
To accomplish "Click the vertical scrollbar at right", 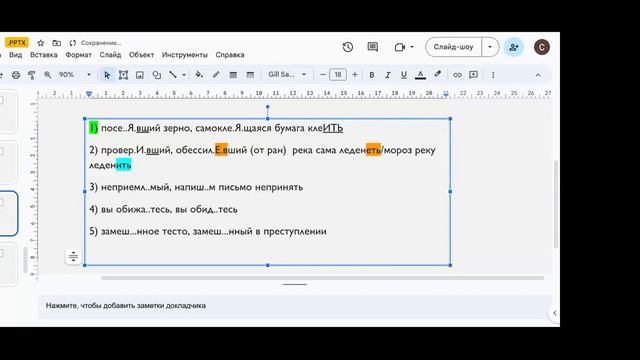I will click(x=556, y=204).
